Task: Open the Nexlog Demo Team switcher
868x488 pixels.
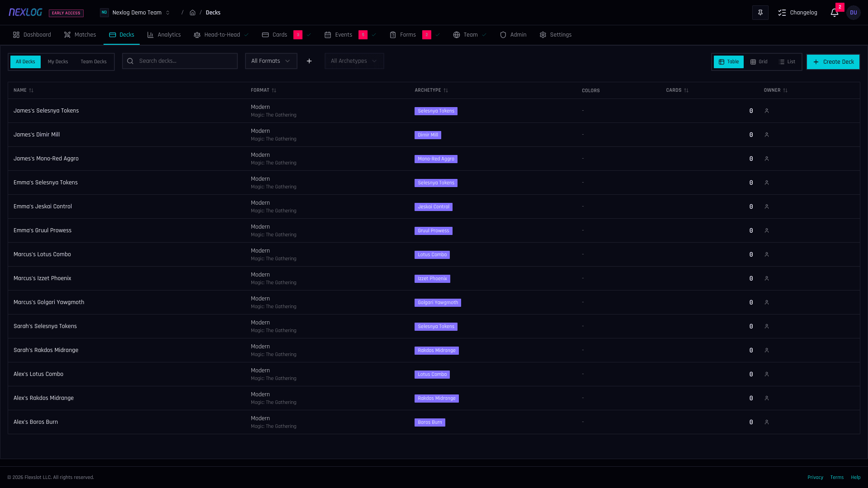Action: (135, 13)
